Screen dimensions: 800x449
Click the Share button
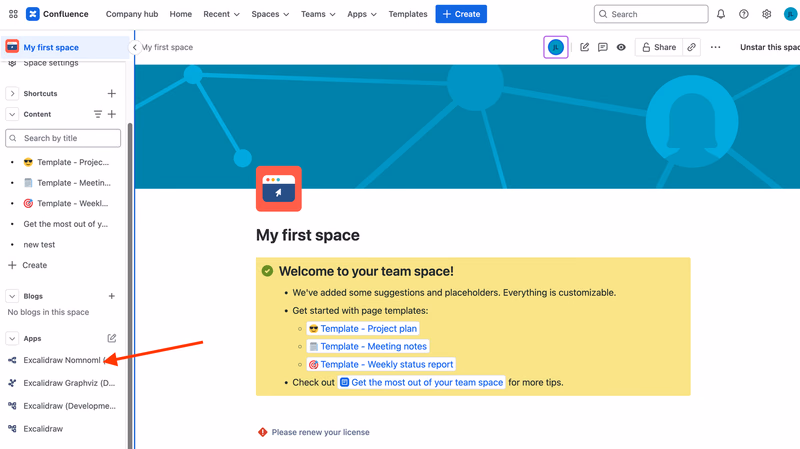coord(659,47)
